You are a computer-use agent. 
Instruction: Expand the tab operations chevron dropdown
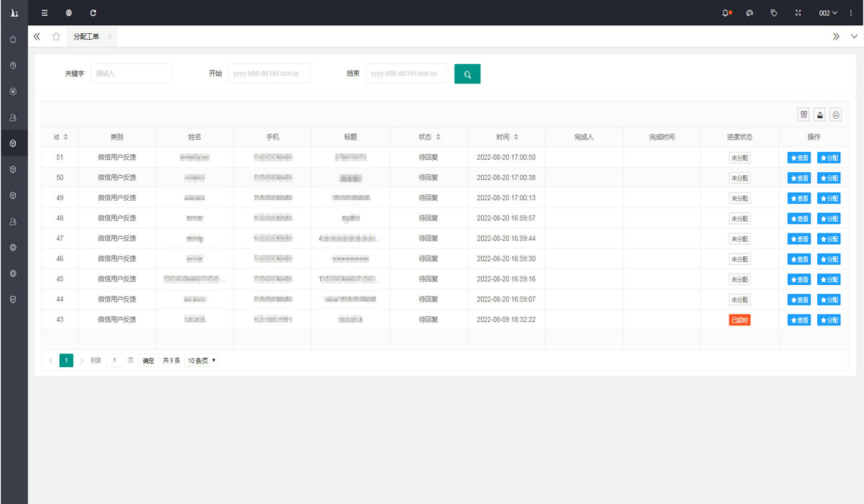[x=855, y=37]
